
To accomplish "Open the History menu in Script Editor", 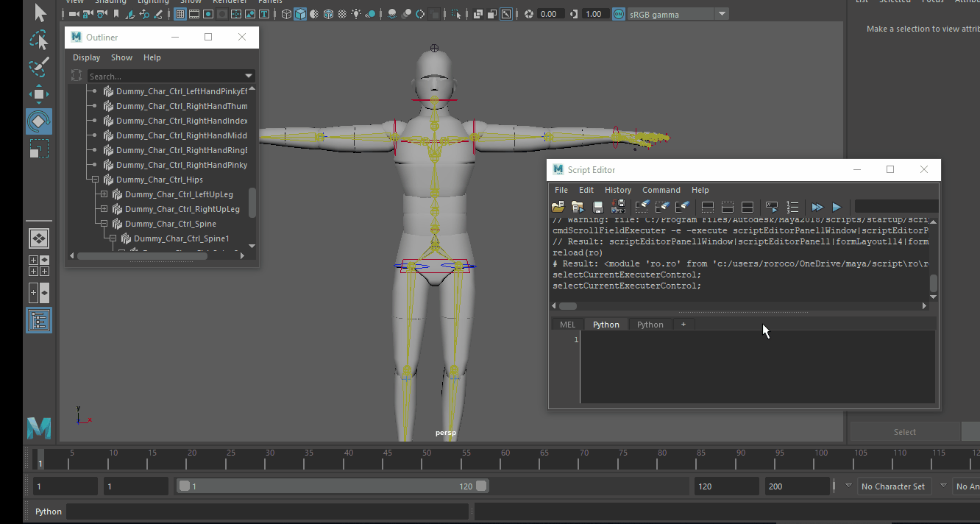I will tap(618, 190).
